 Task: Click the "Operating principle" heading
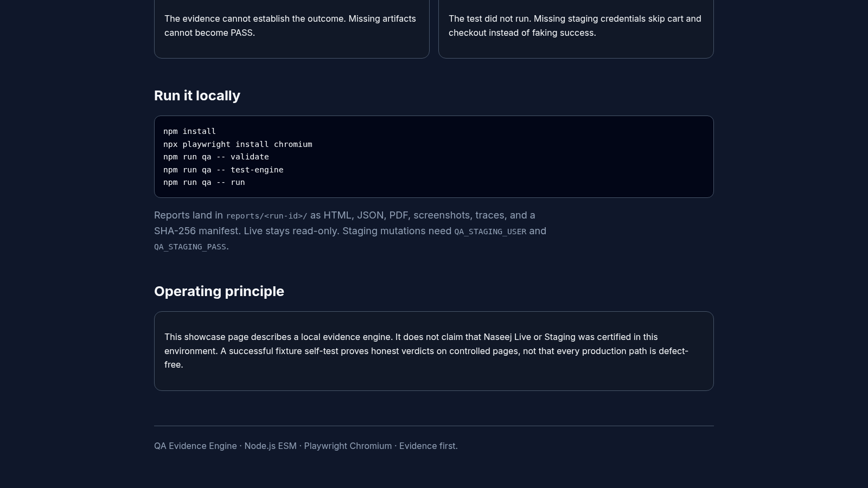tap(219, 291)
